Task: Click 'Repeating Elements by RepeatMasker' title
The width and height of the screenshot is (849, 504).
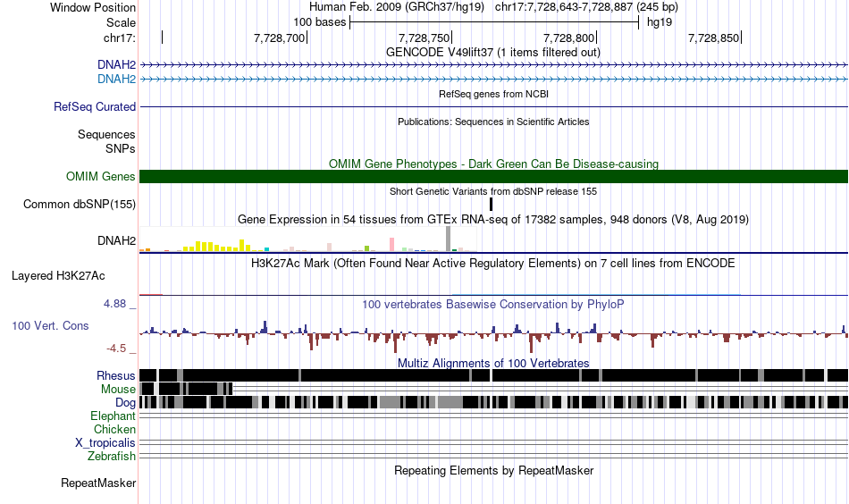Action: click(x=494, y=470)
